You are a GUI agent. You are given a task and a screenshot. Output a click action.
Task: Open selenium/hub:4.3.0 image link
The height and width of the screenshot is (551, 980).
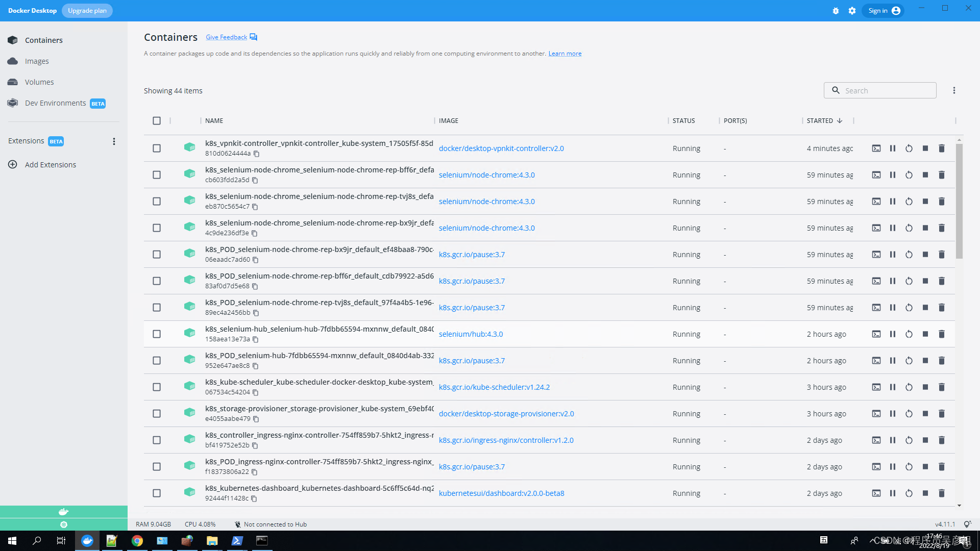tap(471, 334)
